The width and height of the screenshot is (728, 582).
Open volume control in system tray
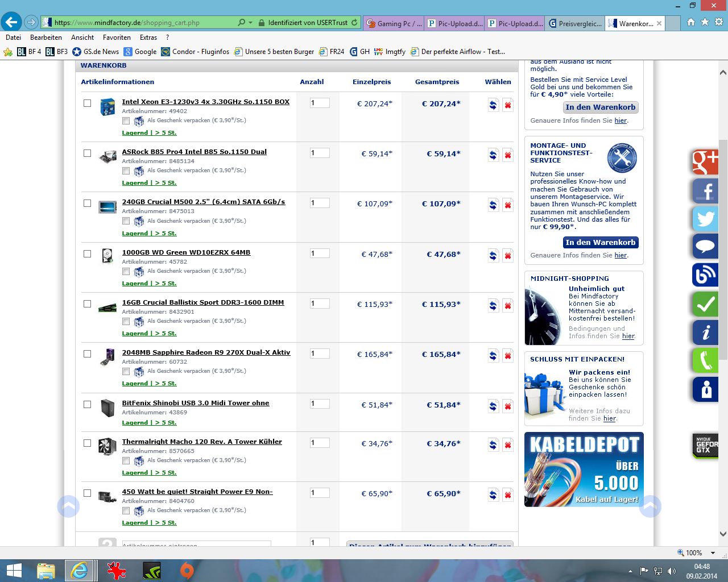[x=672, y=571]
